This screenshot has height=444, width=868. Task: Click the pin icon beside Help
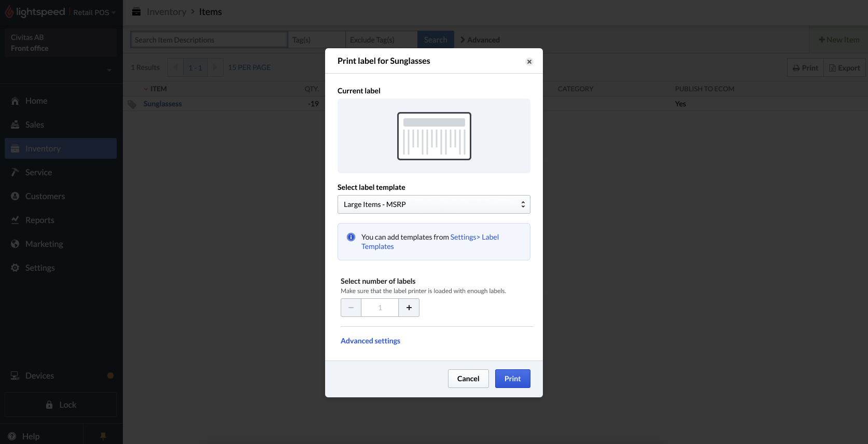coord(103,436)
